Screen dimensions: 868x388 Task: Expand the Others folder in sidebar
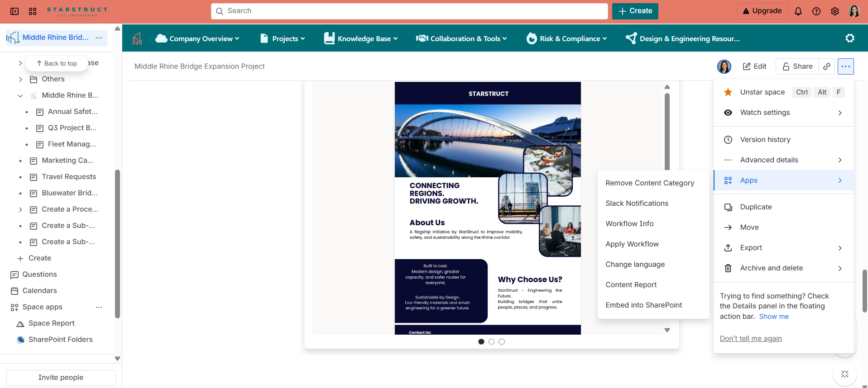pyautogui.click(x=20, y=79)
